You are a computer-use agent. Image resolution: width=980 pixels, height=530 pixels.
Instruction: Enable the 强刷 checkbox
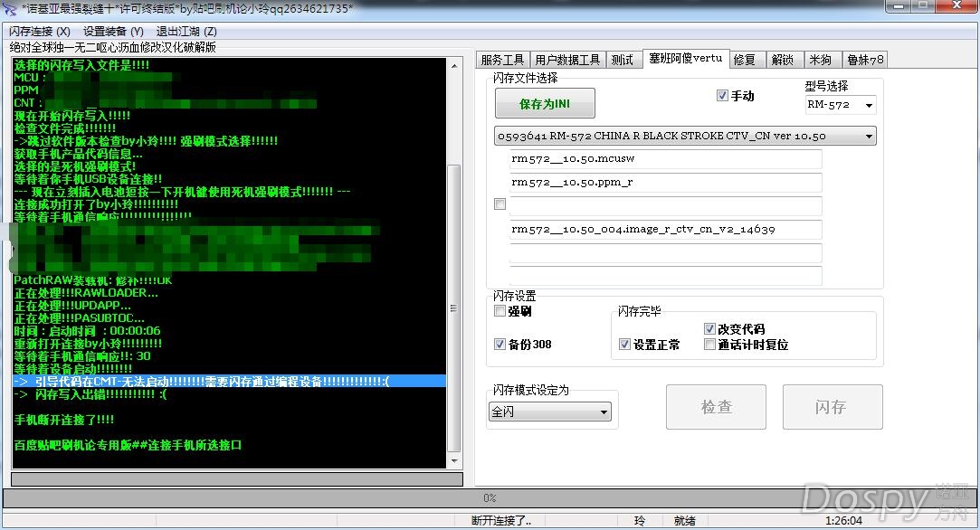500,311
